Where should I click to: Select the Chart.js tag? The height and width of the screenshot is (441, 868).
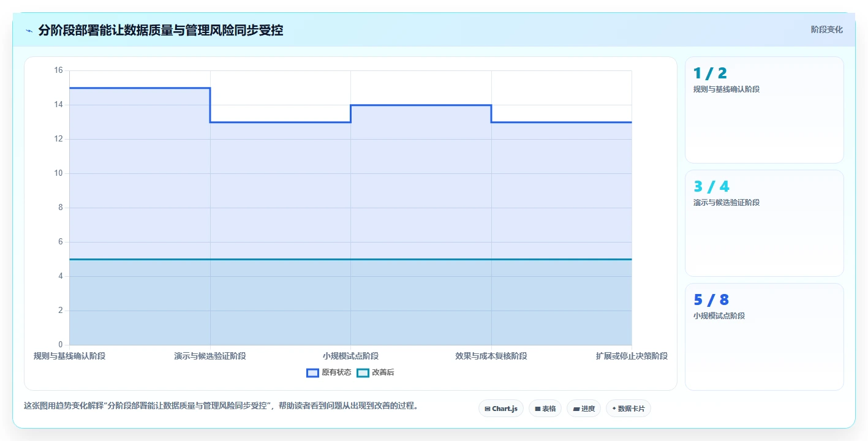pyautogui.click(x=501, y=409)
